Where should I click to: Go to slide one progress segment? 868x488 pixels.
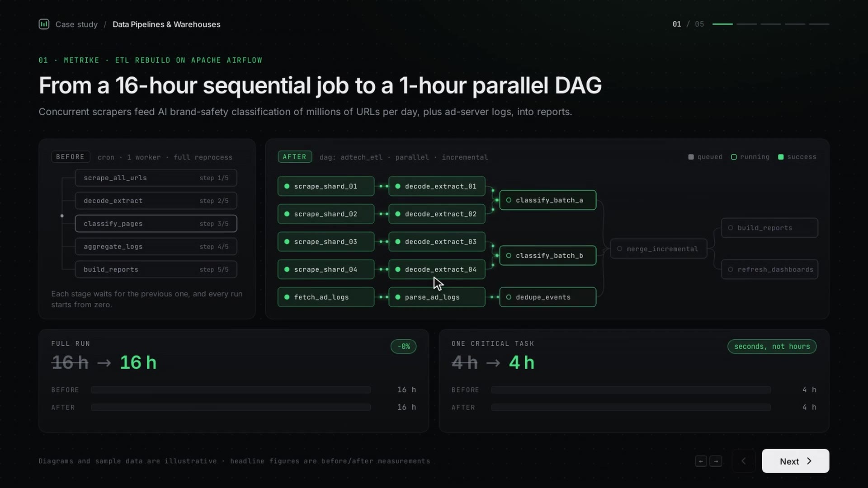point(722,24)
